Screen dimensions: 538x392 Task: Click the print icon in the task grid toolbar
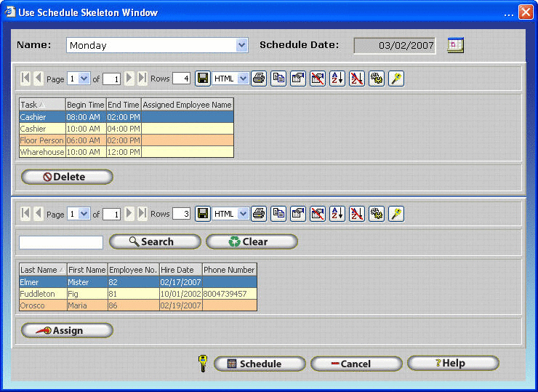click(x=259, y=79)
